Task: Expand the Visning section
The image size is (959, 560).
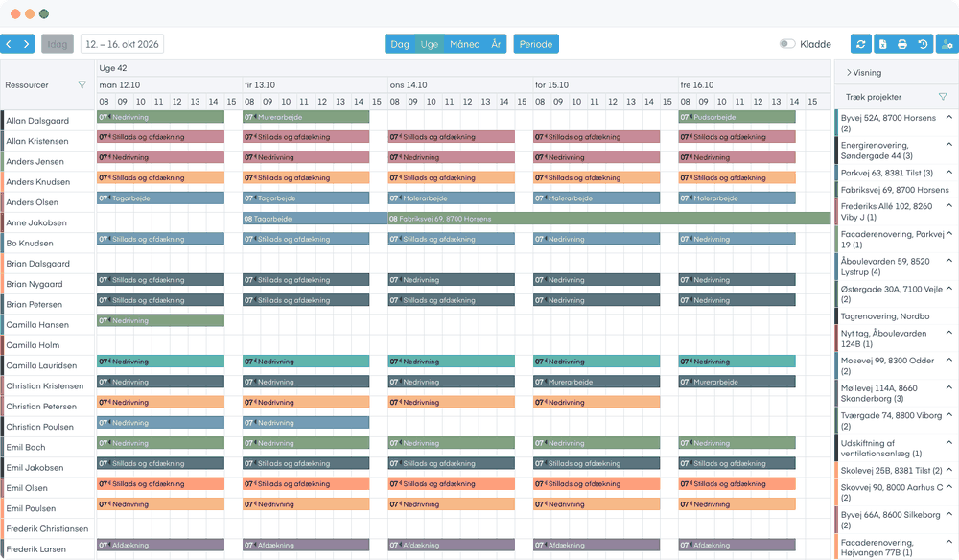Action: (864, 72)
